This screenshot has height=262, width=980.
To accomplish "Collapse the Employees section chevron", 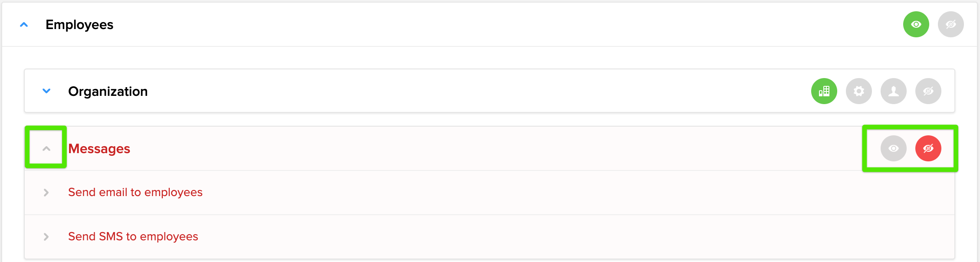I will pos(24,25).
